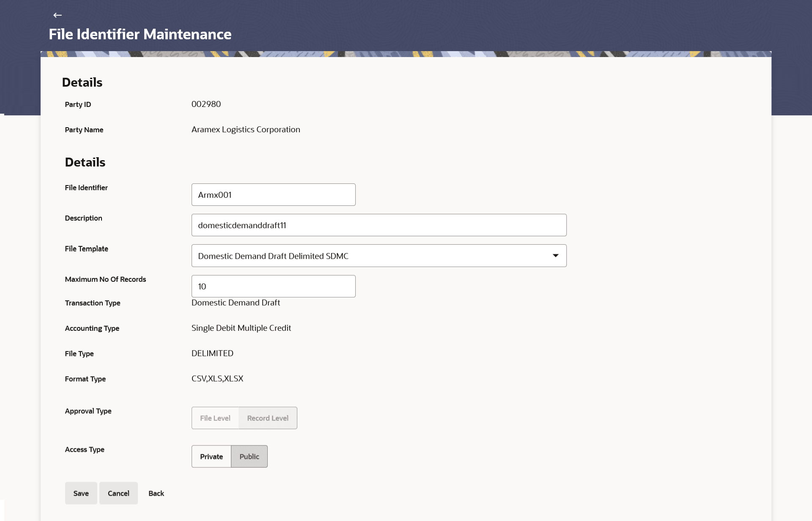Click the Maximum No Of Records field

point(273,286)
